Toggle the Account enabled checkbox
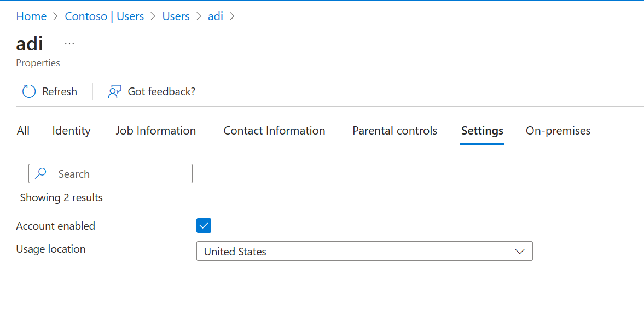 point(203,225)
